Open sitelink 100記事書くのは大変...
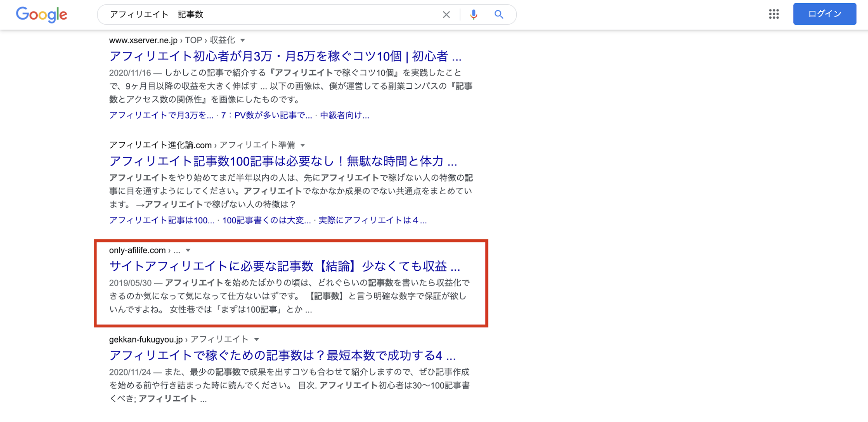The image size is (868, 422). click(x=267, y=220)
